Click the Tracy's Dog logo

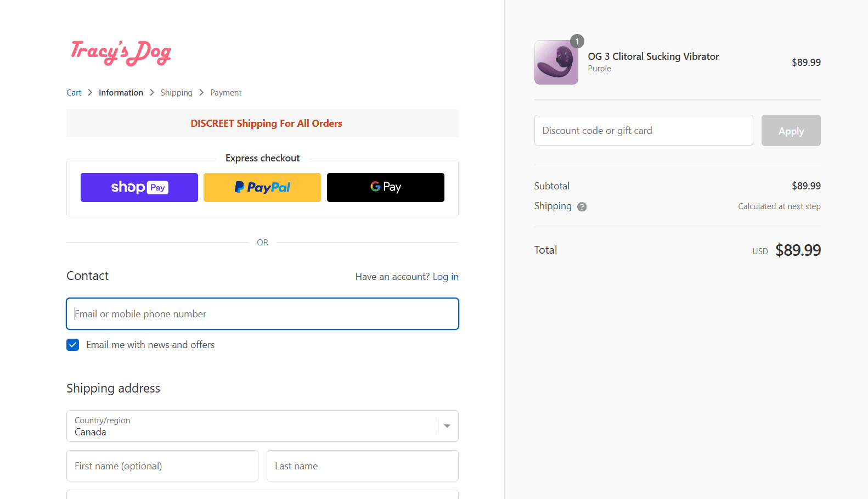pos(121,53)
